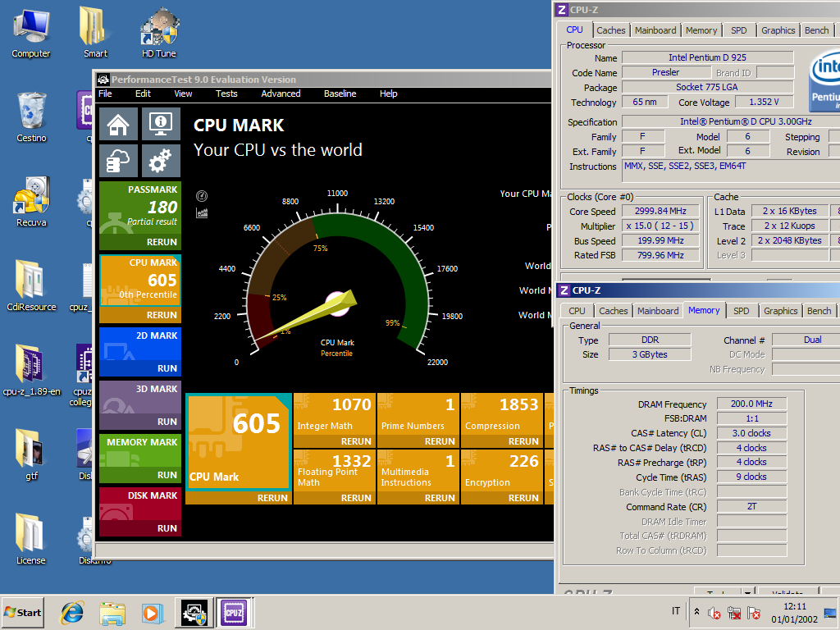The height and width of the screenshot is (630, 840).
Task: Run the 2D Mark test
Action: point(167,368)
